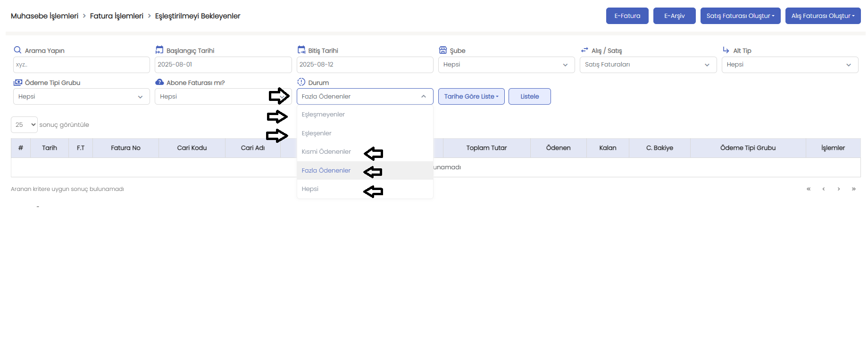Click the calendar icon next to Bitiş Tarihi
The image size is (868, 364).
(301, 50)
